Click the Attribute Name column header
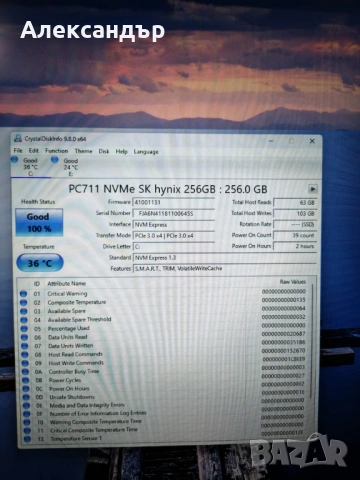Image resolution: width=360 pixels, height=480 pixels. [x=67, y=283]
